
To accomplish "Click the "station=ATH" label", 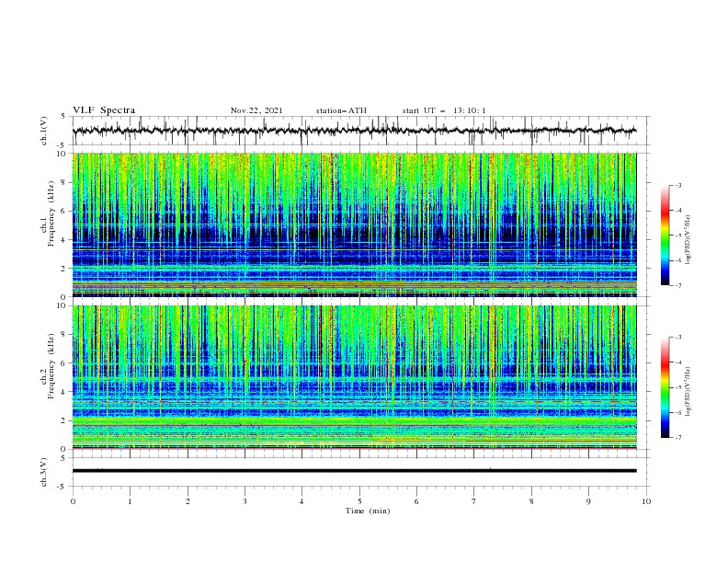I will [341, 110].
